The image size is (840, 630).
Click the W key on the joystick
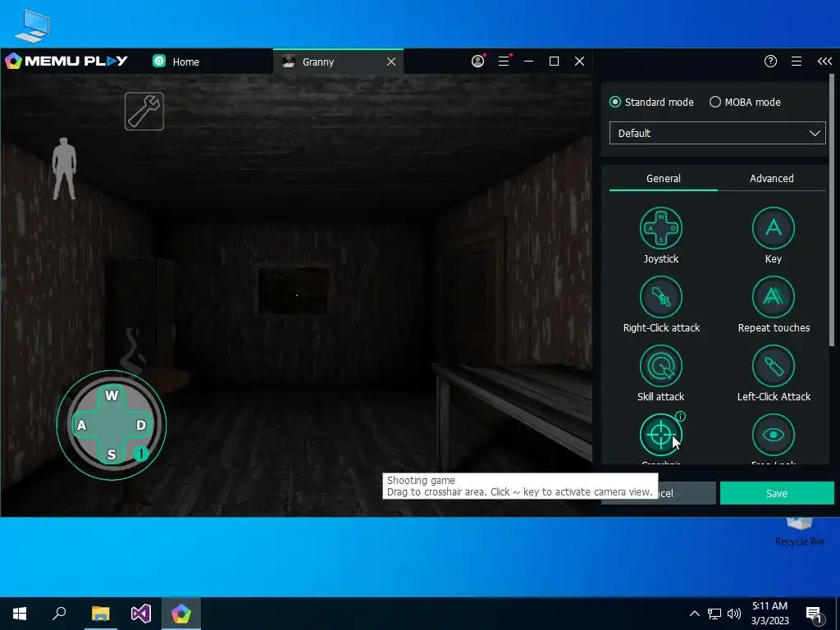point(112,395)
